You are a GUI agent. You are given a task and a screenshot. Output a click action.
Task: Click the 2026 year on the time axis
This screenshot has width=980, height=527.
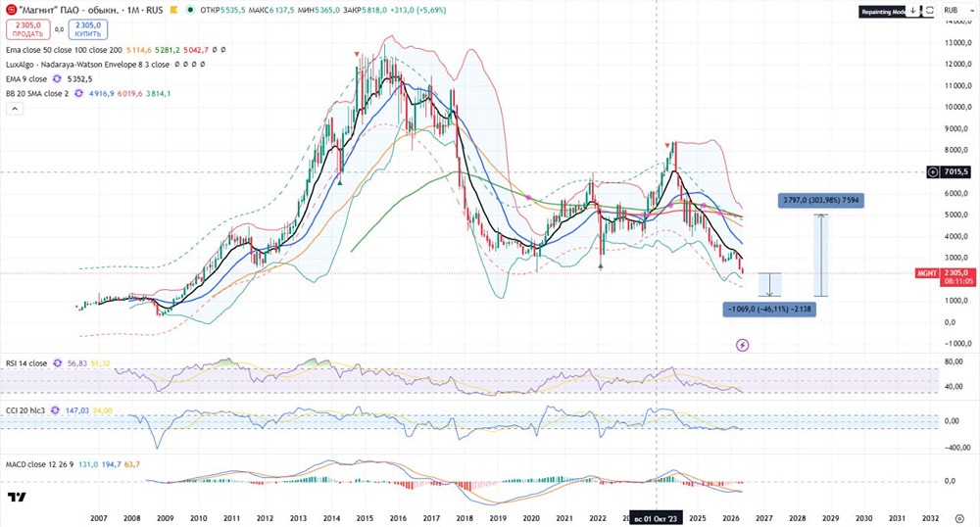tap(731, 518)
